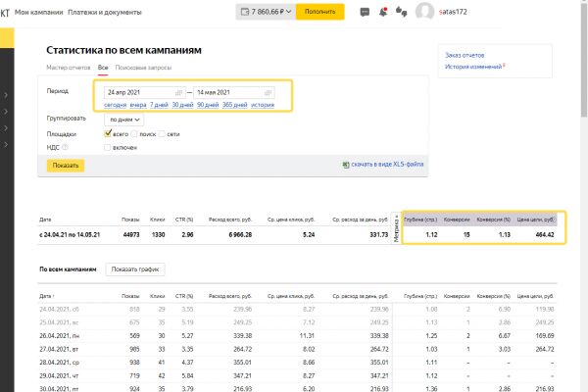
Task: Click the 'Показать' button
Action: (66, 166)
